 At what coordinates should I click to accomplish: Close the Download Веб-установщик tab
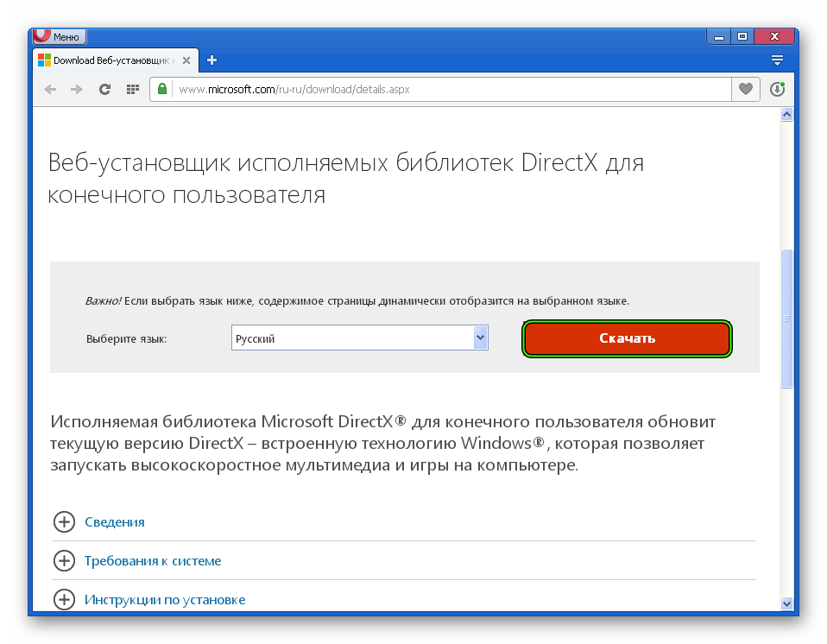[x=186, y=60]
